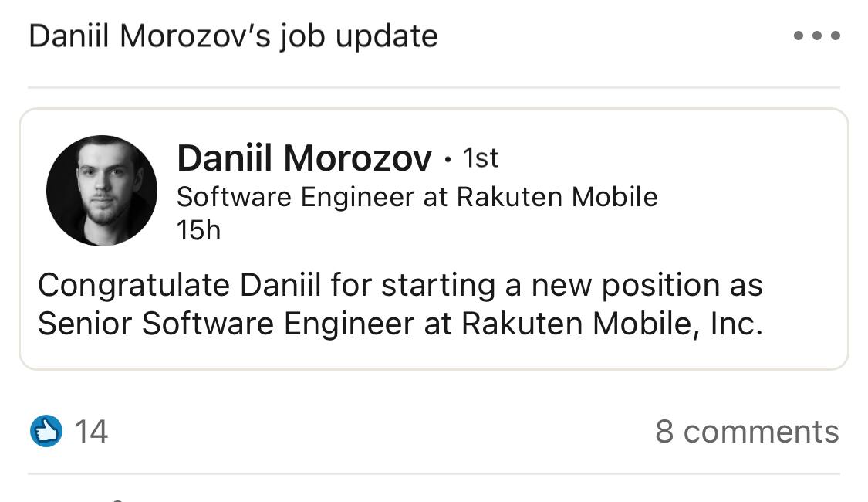This screenshot has height=502, width=868.
Task: Click the Daniil Morozov's job update header
Action: click(x=233, y=36)
